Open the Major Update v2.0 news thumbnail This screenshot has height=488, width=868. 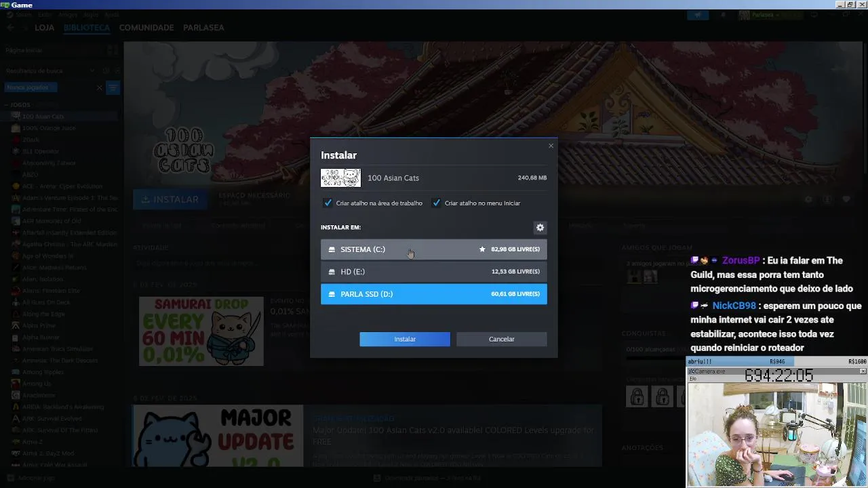coord(218,436)
